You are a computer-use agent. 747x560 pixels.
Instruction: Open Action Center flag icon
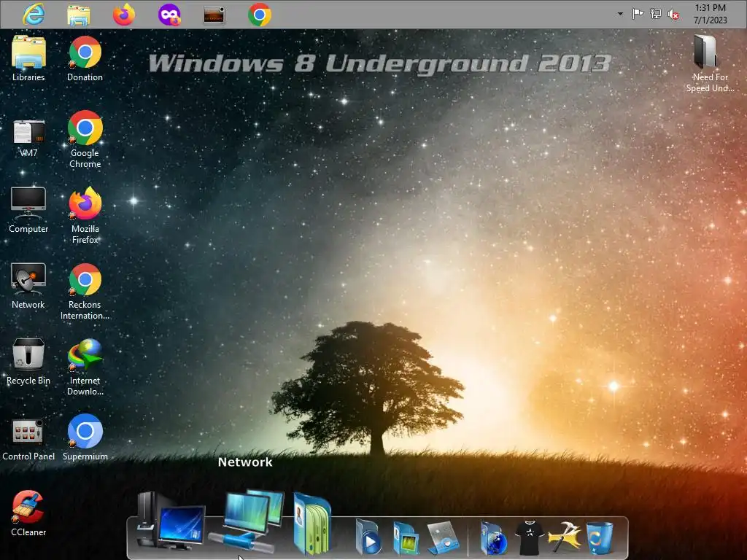[x=638, y=14]
